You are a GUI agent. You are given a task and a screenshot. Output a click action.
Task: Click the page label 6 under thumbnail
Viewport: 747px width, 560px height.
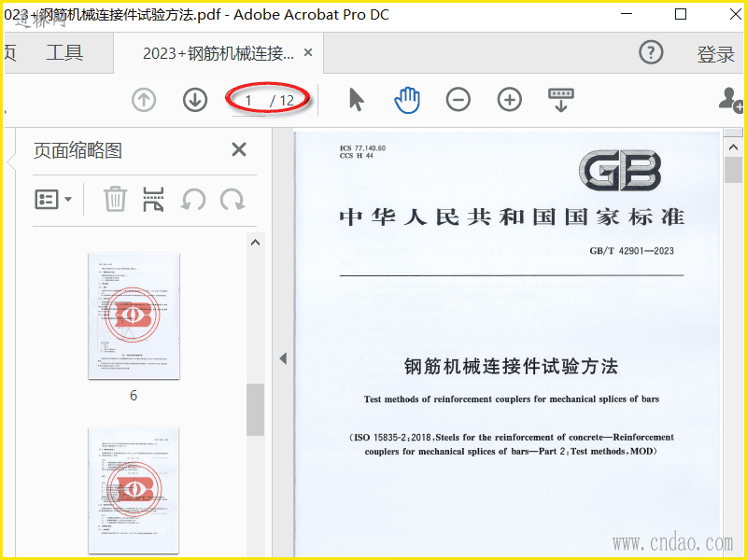(134, 395)
